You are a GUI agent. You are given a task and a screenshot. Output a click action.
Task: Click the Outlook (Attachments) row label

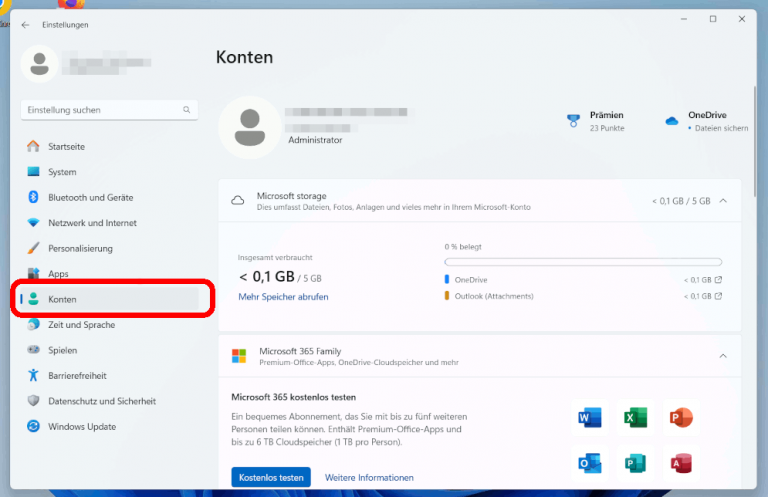[494, 296]
